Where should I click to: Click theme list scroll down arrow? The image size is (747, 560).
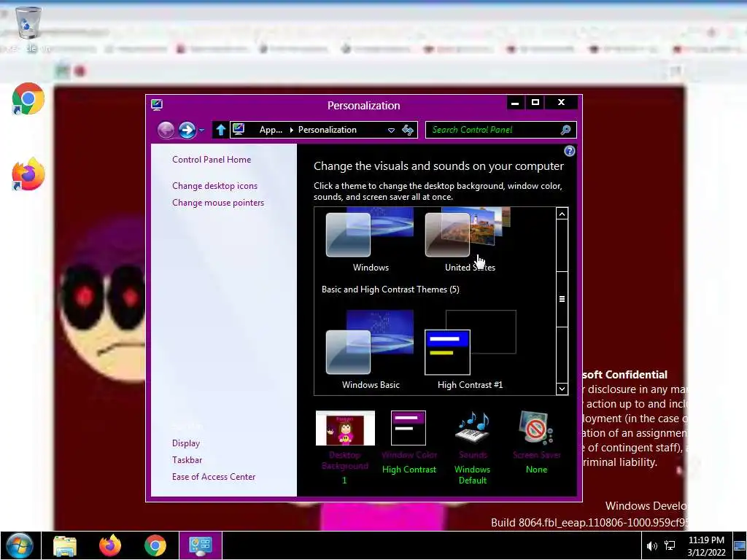(562, 389)
